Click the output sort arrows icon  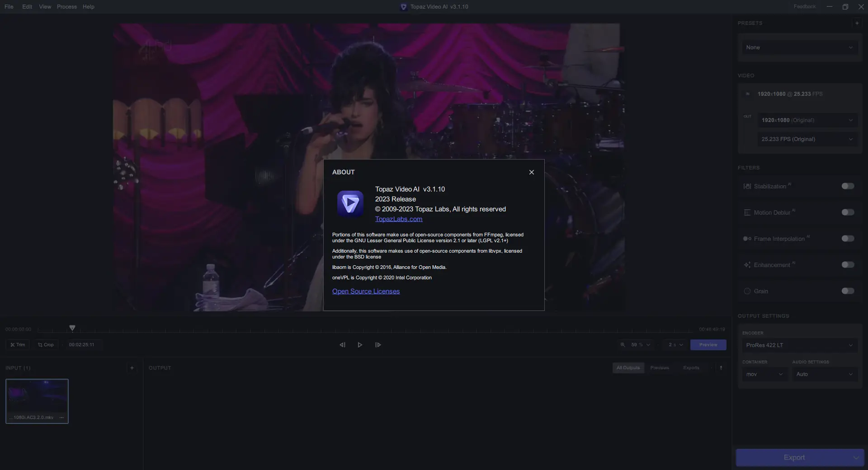721,368
